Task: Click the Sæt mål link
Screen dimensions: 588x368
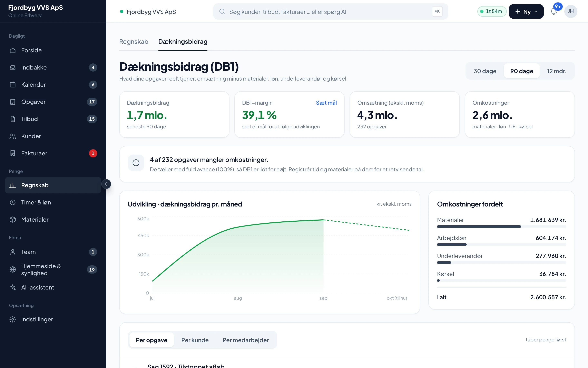Action: pos(326,103)
